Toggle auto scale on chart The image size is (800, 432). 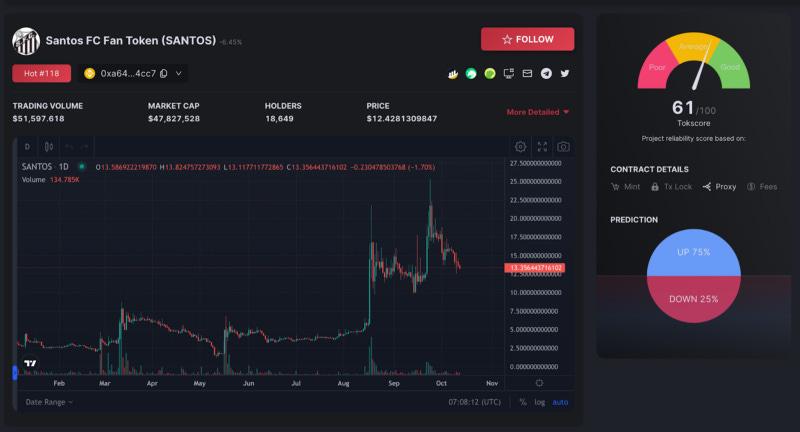point(560,402)
